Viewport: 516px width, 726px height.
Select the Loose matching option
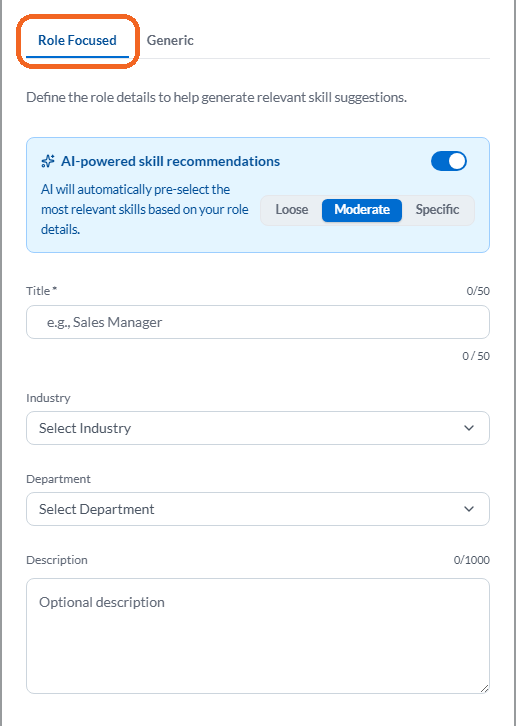point(292,210)
